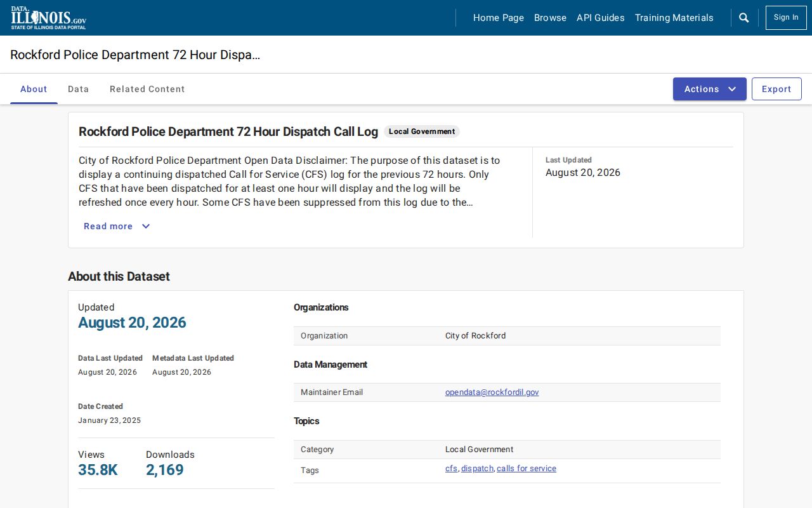Open the search magnifier icon
The width and height of the screenshot is (812, 508).
point(744,18)
